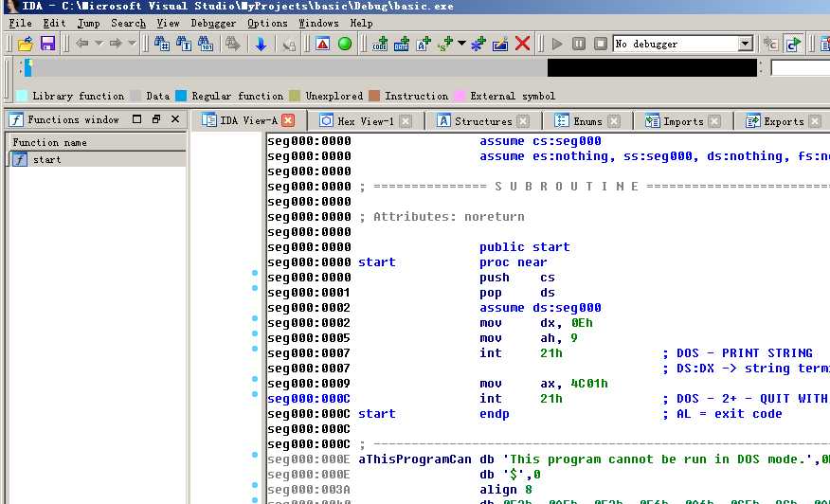Open the forward-history dropdown arrow
The height and width of the screenshot is (504, 830).
(133, 44)
